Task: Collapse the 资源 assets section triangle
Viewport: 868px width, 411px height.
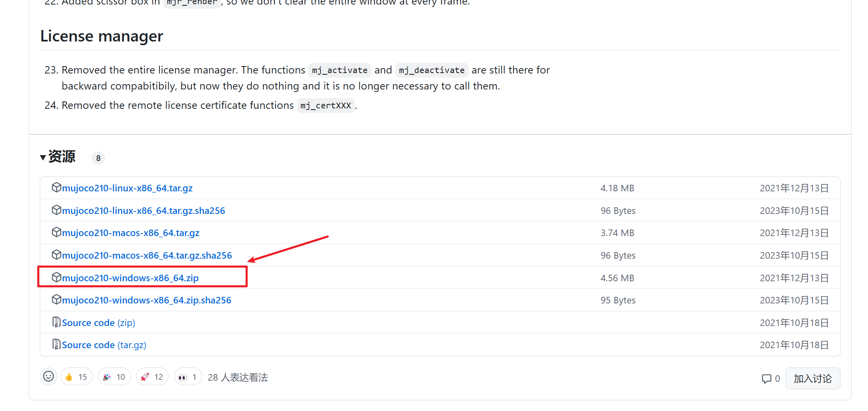Action: coord(43,158)
